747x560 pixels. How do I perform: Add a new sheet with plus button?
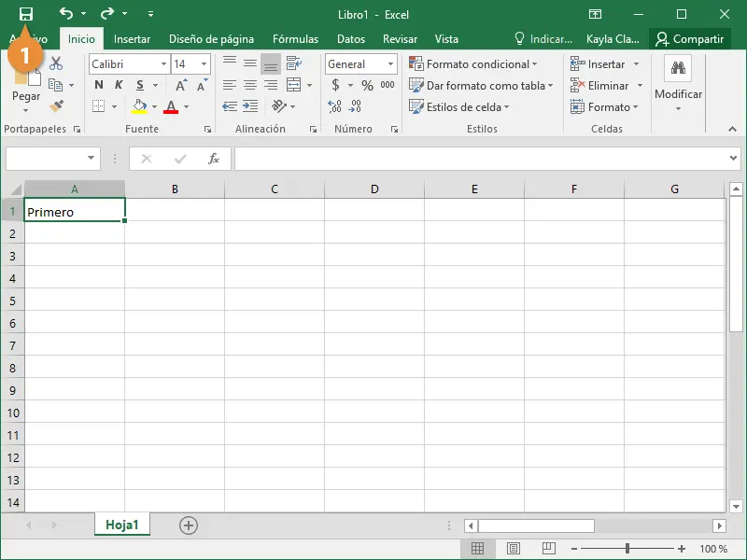[189, 525]
